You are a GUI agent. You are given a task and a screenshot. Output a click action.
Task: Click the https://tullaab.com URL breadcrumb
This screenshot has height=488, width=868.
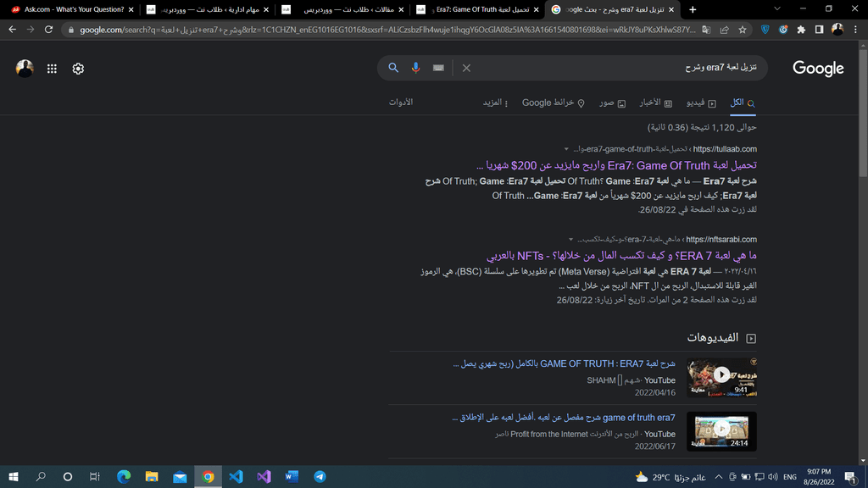725,149
